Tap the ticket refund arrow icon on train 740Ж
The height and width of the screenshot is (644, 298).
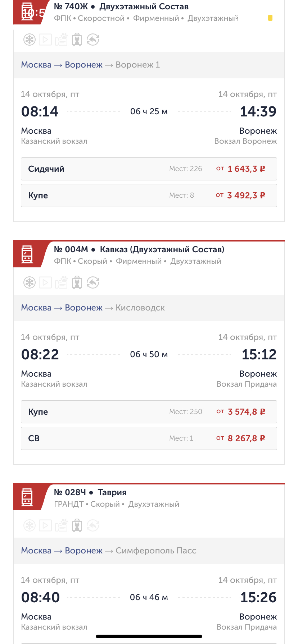(x=93, y=40)
